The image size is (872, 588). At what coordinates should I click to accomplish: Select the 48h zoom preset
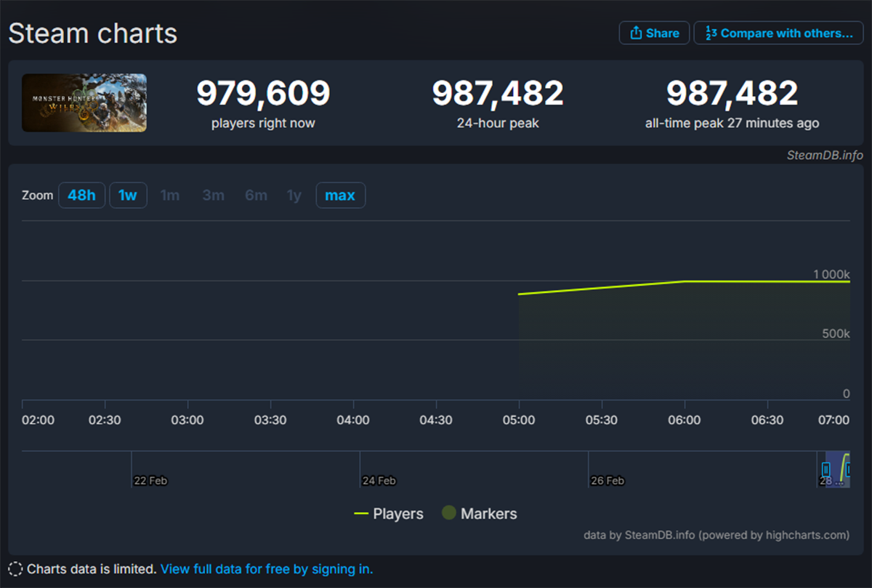coord(81,195)
